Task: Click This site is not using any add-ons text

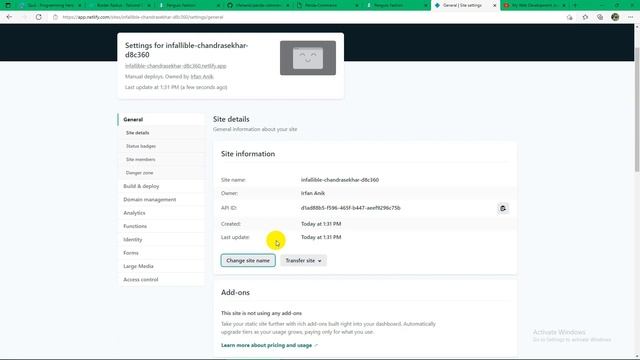Action: tap(261, 313)
